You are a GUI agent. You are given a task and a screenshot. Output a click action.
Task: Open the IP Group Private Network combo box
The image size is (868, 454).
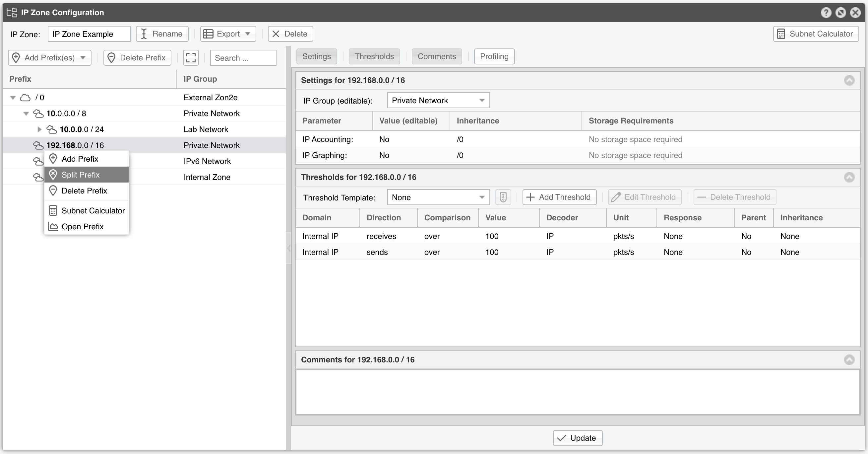[x=438, y=100]
